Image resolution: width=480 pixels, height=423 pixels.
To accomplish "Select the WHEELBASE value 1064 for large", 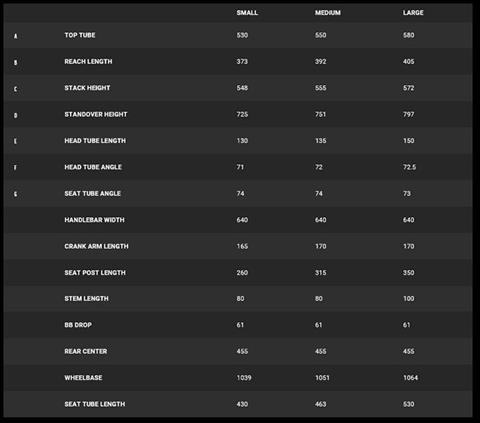I will (410, 377).
